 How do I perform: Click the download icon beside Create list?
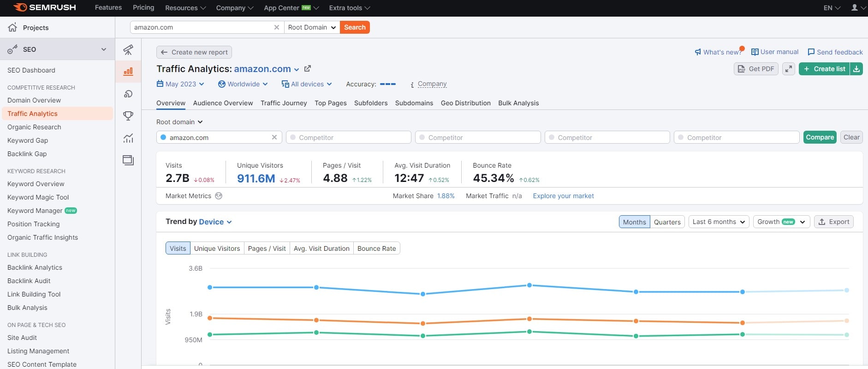click(856, 69)
